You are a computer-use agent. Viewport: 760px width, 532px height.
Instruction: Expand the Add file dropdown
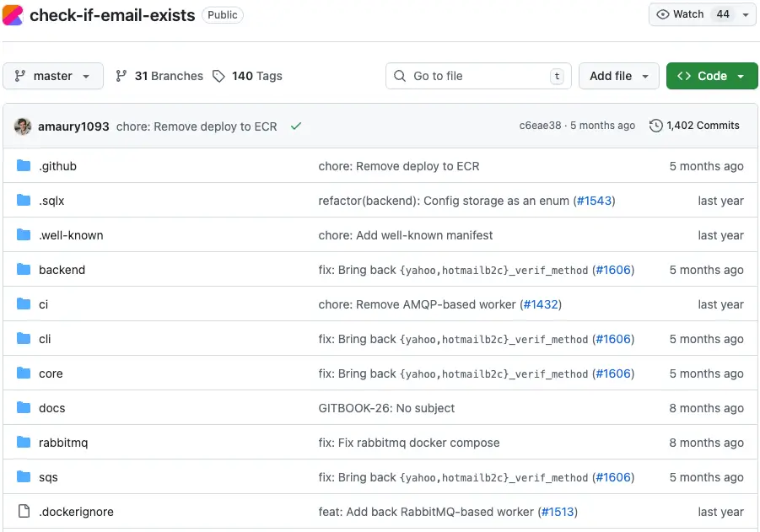click(x=618, y=76)
